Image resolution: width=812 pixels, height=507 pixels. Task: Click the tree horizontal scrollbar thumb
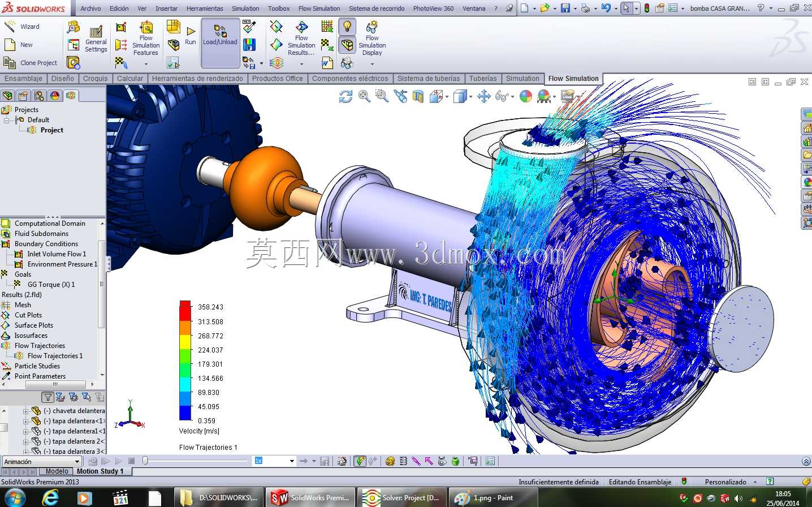click(x=55, y=384)
